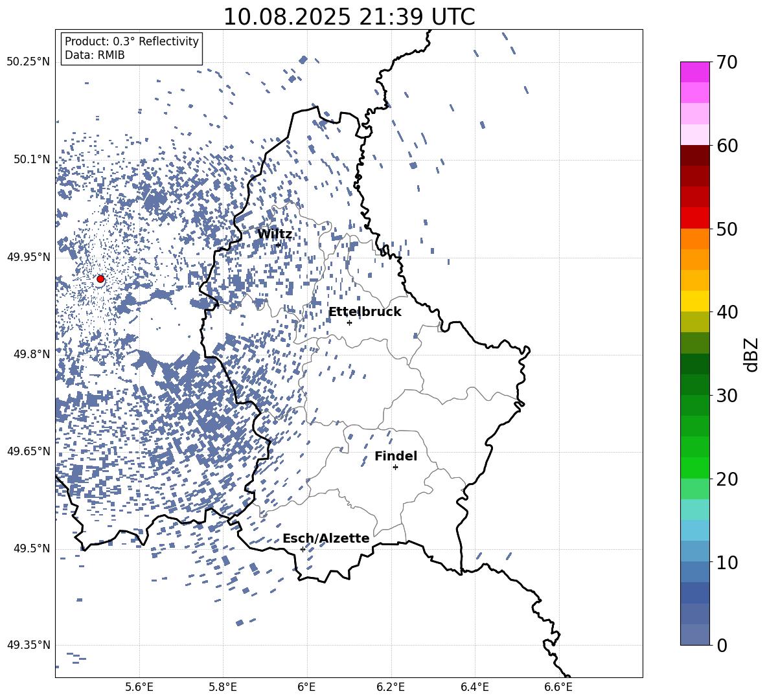The width and height of the screenshot is (767, 700).
Task: Click the bright red colorbar segment
Action: coord(694,218)
